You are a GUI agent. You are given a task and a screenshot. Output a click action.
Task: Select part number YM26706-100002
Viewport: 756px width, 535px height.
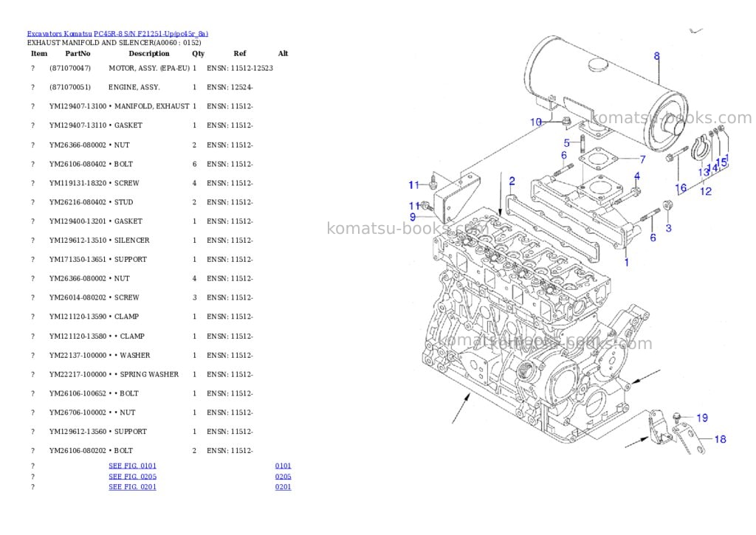(x=78, y=413)
